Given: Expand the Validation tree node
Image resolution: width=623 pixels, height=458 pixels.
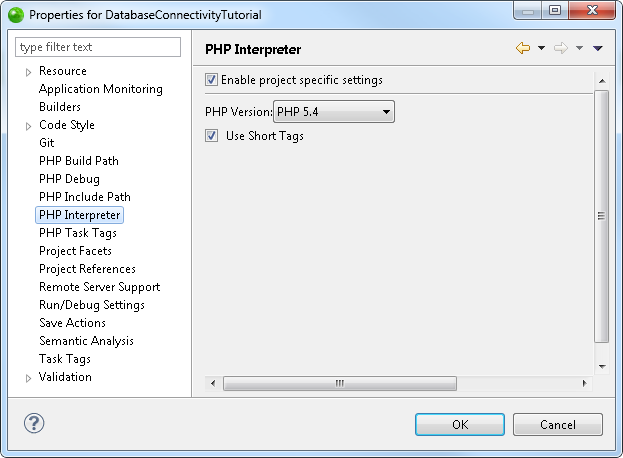Looking at the screenshot, I should pyautogui.click(x=28, y=378).
